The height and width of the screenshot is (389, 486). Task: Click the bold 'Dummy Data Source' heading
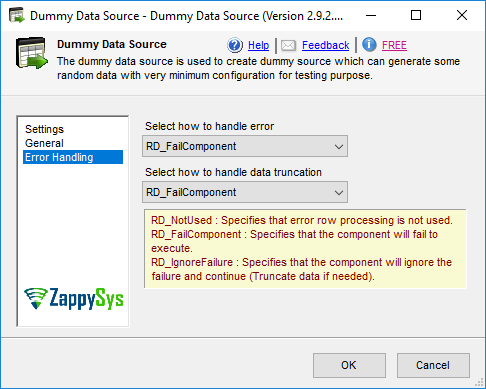[112, 44]
